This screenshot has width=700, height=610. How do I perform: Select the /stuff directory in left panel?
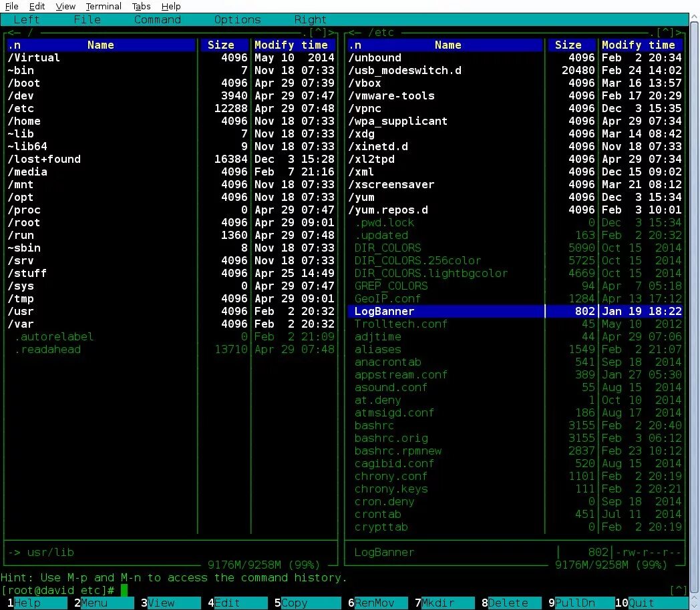click(171, 274)
